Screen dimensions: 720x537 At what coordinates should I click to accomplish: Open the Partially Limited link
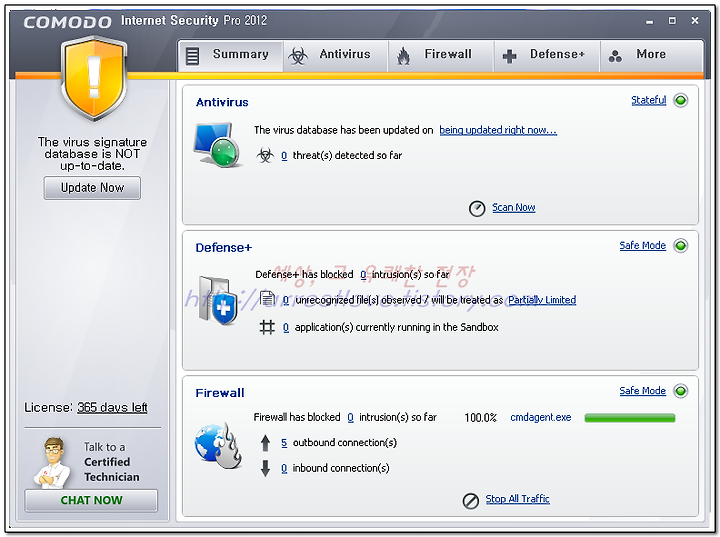click(x=542, y=300)
